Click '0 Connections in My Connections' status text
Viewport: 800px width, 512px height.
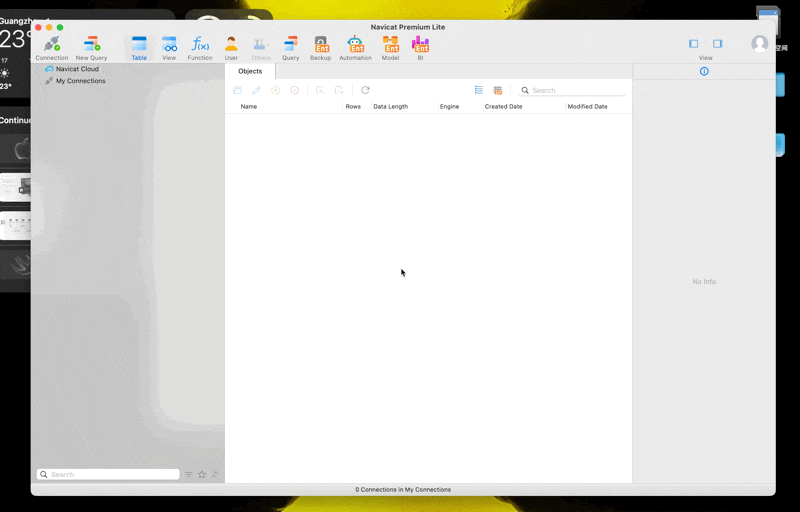[x=403, y=490]
